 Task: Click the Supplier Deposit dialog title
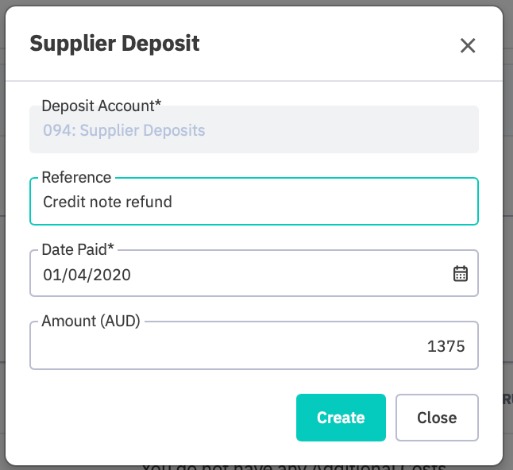[x=115, y=44]
